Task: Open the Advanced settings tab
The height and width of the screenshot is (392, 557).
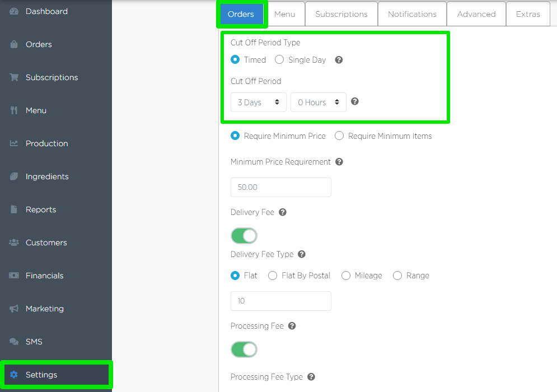Action: click(x=476, y=14)
